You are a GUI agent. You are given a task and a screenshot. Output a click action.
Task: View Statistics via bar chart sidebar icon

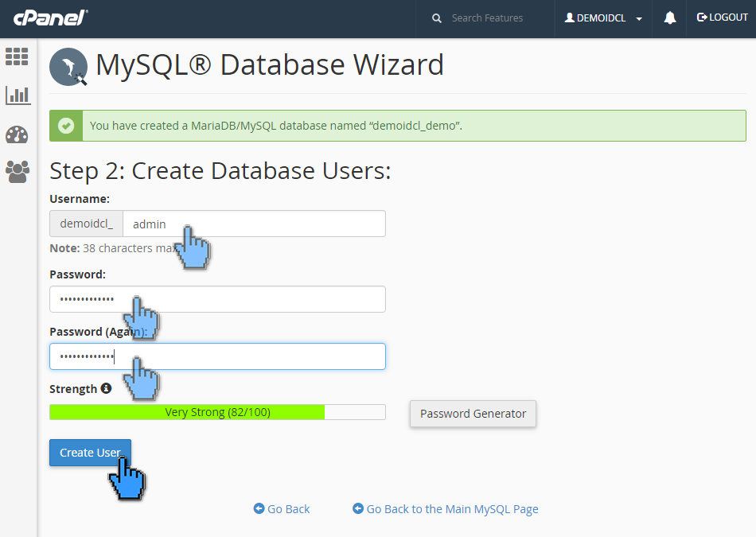(18, 95)
